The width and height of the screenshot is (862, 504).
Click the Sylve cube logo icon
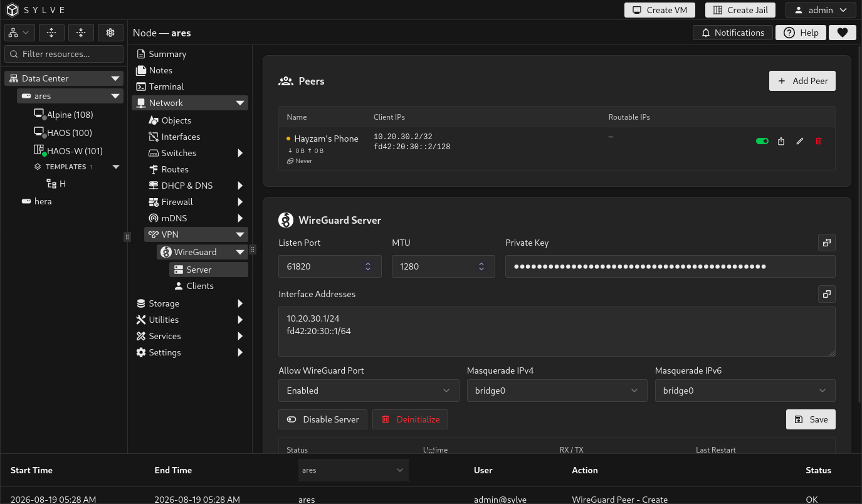[x=13, y=10]
